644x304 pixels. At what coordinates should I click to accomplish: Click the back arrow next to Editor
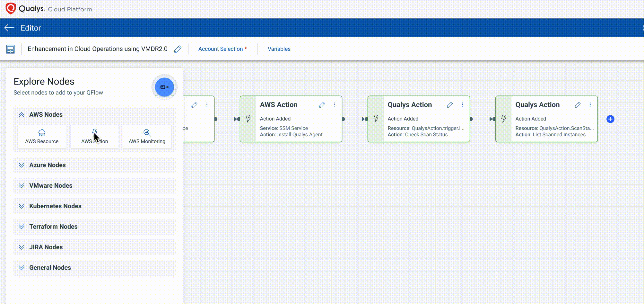tap(9, 28)
